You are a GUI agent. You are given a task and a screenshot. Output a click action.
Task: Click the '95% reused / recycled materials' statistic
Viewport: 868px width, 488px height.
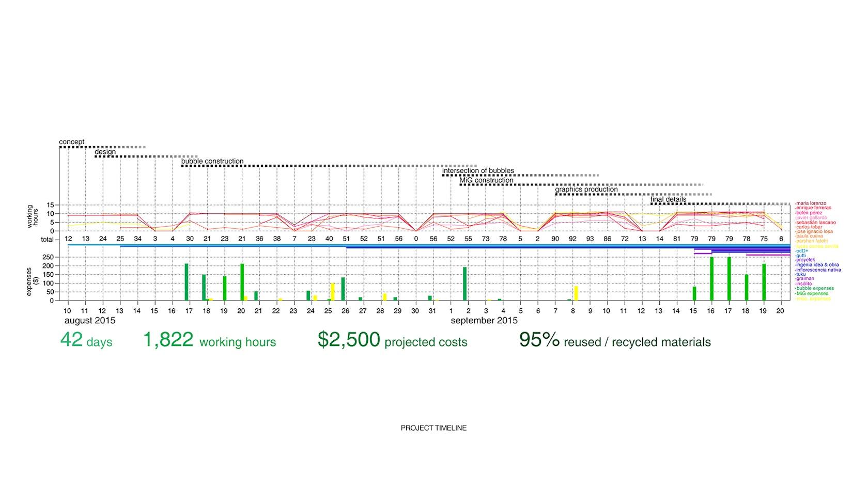615,340
